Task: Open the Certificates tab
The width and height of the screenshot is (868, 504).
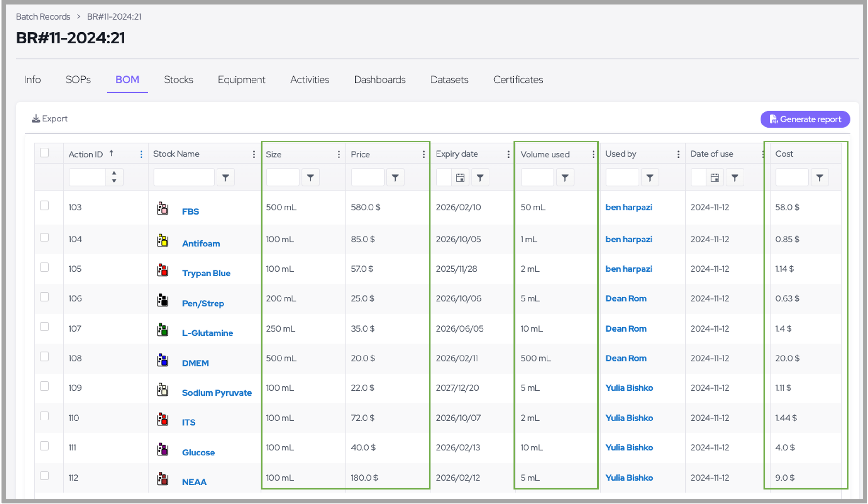Action: [x=518, y=79]
